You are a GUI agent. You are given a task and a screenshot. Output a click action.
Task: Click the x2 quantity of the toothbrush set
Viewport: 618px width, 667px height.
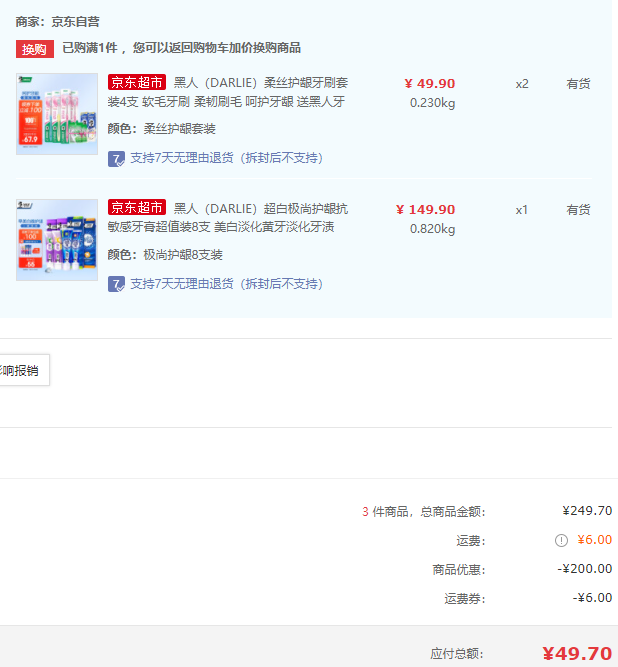pos(522,84)
